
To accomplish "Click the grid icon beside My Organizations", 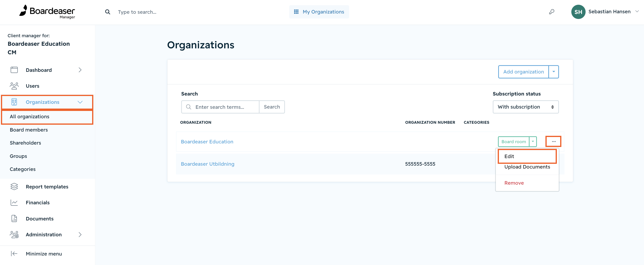I will pos(296,12).
